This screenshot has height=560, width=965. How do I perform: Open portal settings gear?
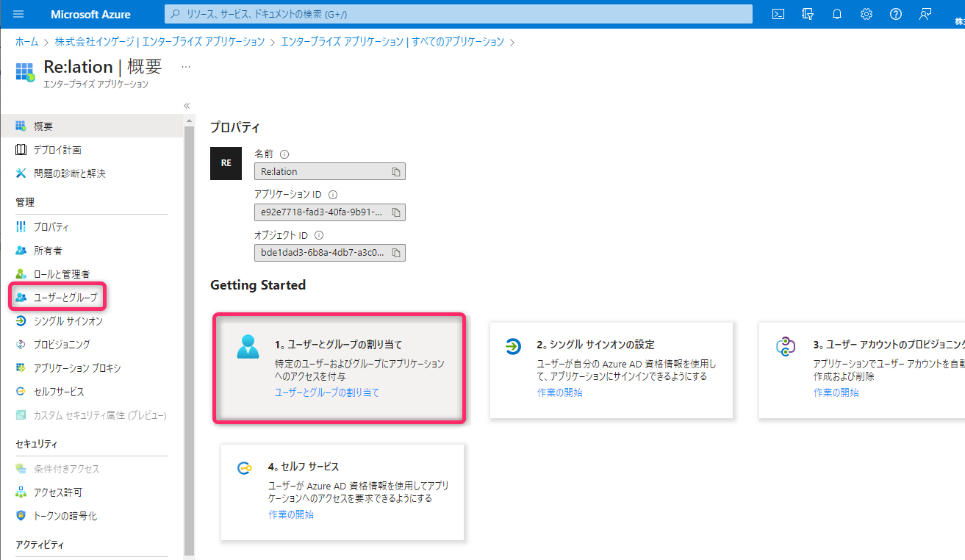tap(867, 14)
